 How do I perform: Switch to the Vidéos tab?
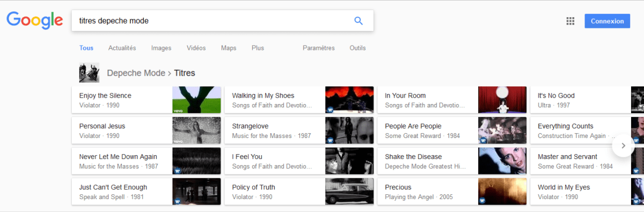196,48
